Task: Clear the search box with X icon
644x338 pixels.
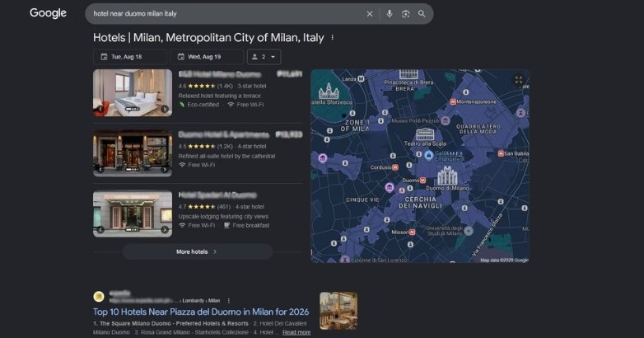Action: click(370, 14)
